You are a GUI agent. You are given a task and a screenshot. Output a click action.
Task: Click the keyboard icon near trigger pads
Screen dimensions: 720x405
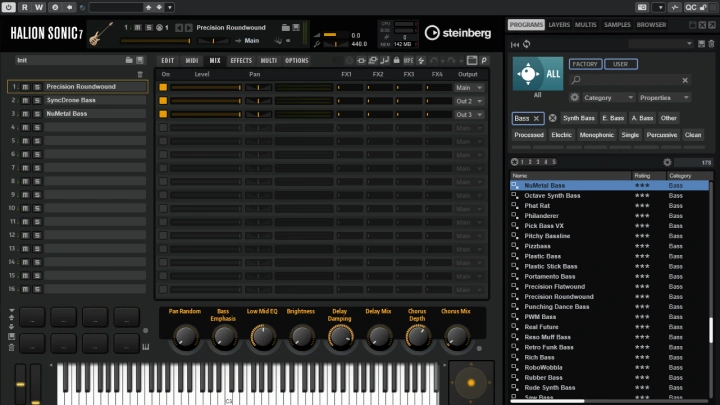[146, 347]
